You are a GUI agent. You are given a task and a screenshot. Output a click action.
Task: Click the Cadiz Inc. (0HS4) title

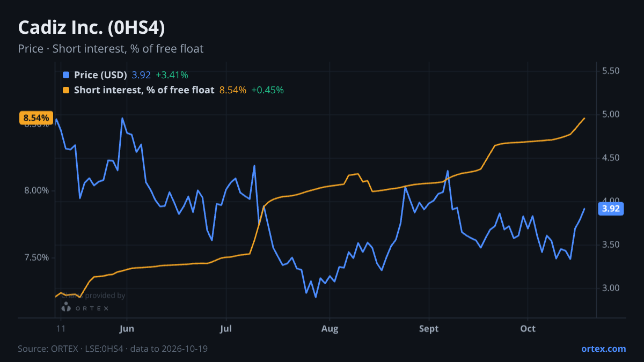click(91, 27)
